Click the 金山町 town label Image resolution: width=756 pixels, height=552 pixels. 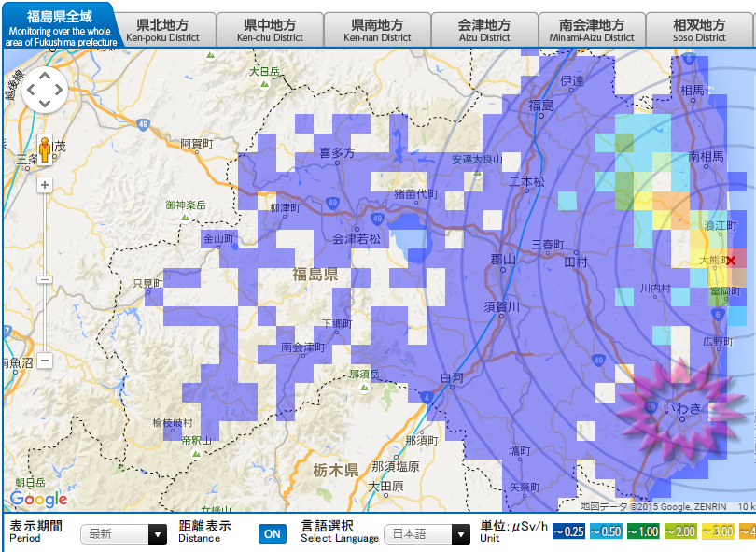pyautogui.click(x=218, y=238)
